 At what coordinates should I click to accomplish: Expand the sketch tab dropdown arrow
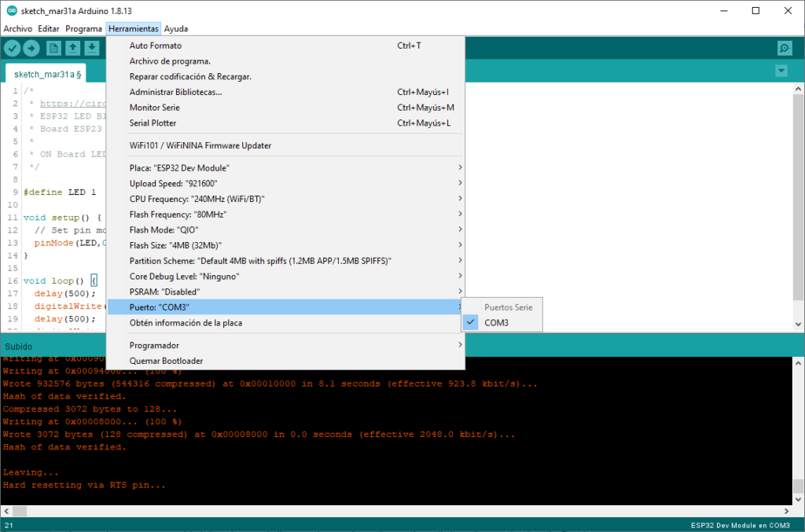[781, 71]
